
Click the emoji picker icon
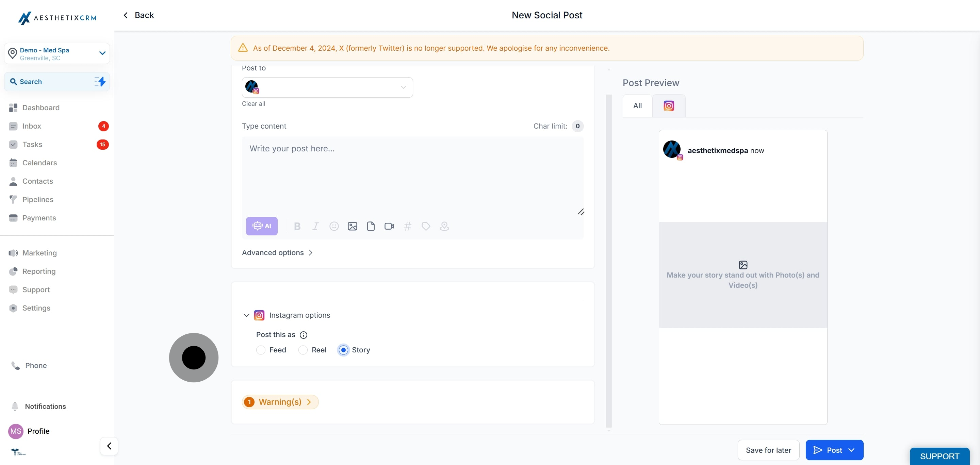click(333, 226)
